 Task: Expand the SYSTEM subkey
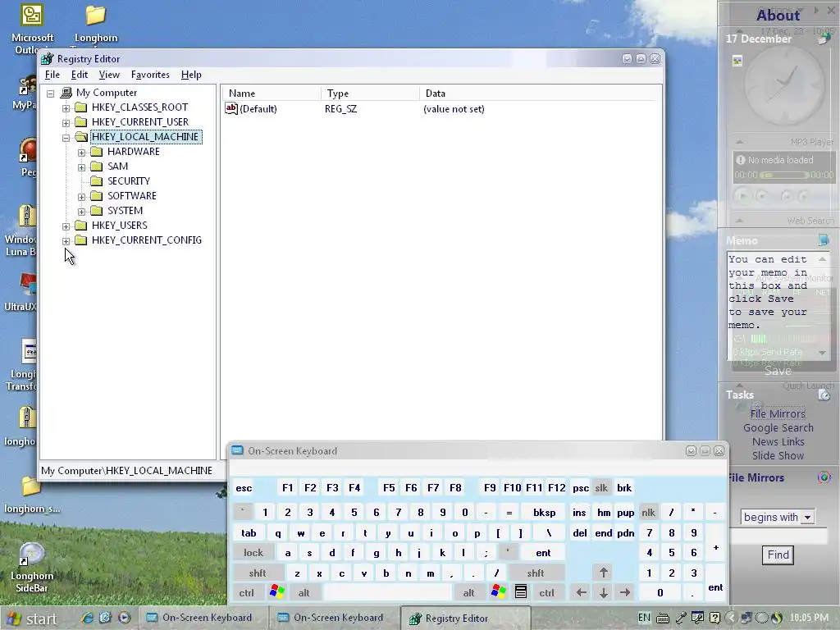(81, 212)
